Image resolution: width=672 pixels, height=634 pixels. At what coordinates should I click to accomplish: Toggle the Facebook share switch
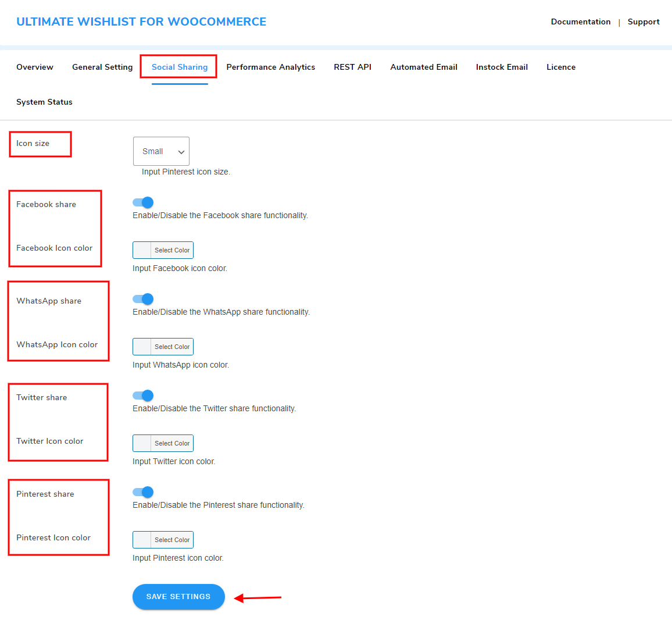(x=143, y=202)
